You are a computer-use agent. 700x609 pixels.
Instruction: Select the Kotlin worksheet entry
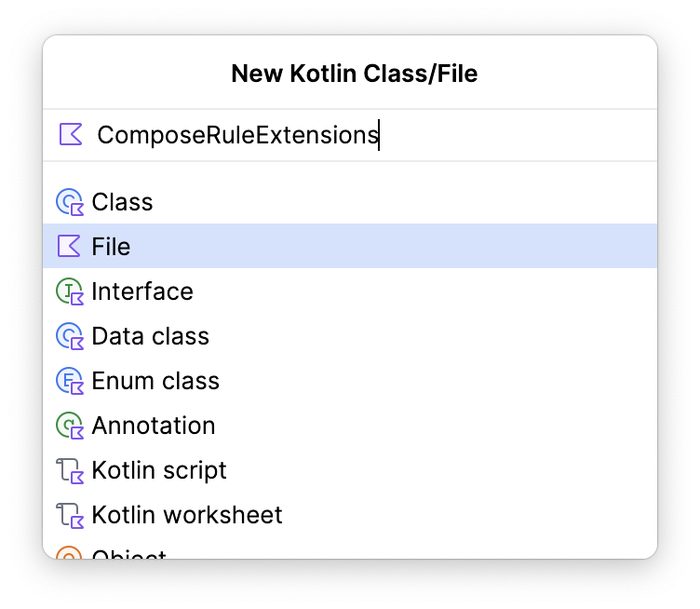pyautogui.click(x=187, y=515)
